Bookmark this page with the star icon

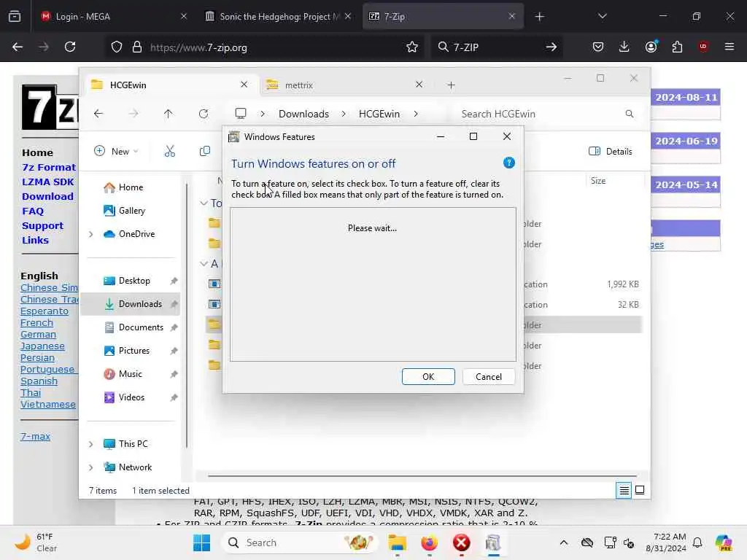coord(411,47)
